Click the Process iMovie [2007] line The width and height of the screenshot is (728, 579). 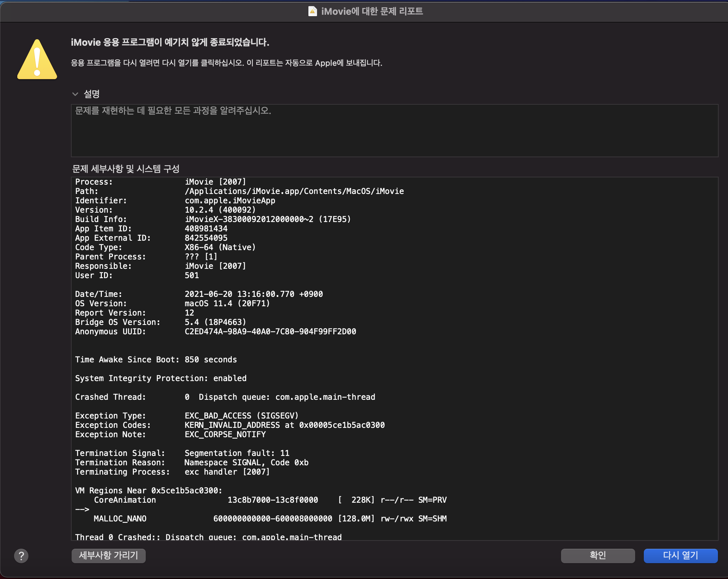(215, 182)
